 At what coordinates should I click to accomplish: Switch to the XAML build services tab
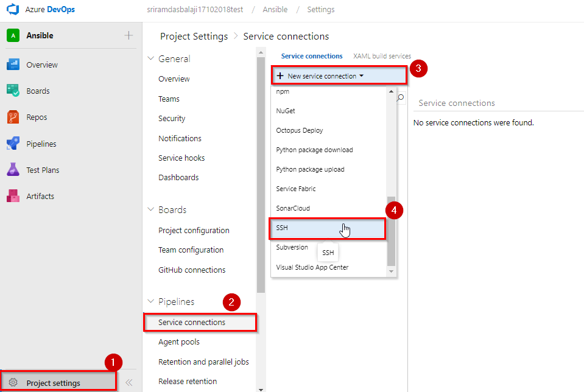[x=382, y=56]
